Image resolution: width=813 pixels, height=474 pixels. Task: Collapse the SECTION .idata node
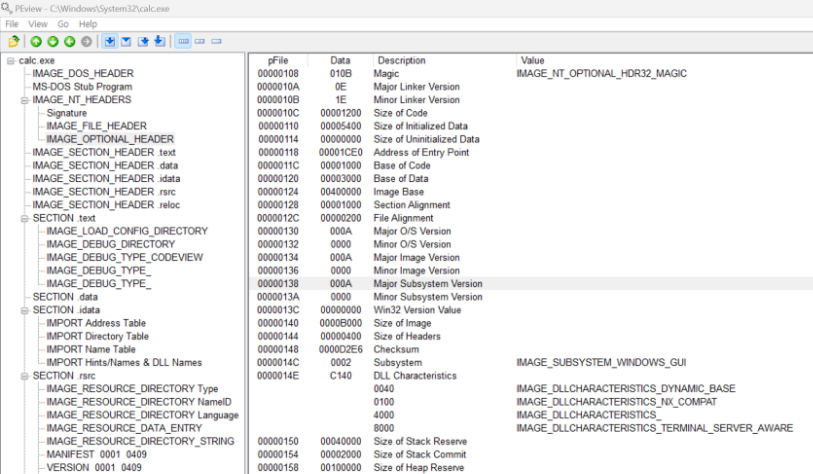pyautogui.click(x=24, y=310)
